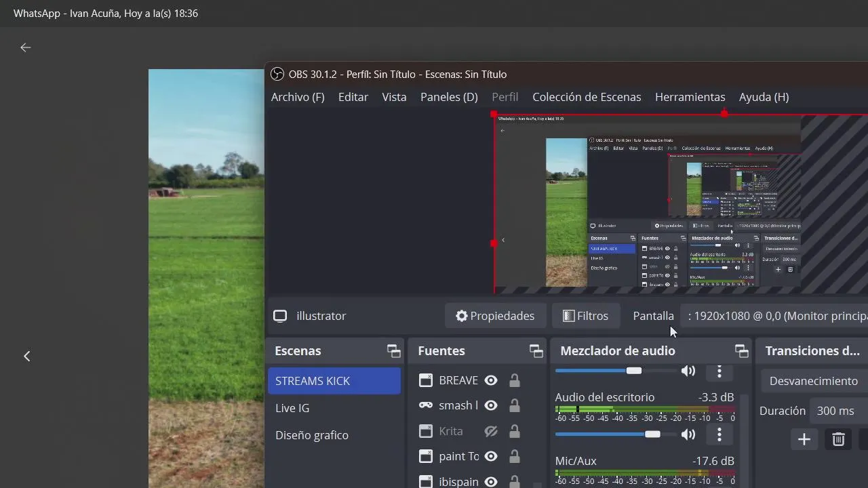Hide the paint To source via eye icon

click(x=491, y=456)
